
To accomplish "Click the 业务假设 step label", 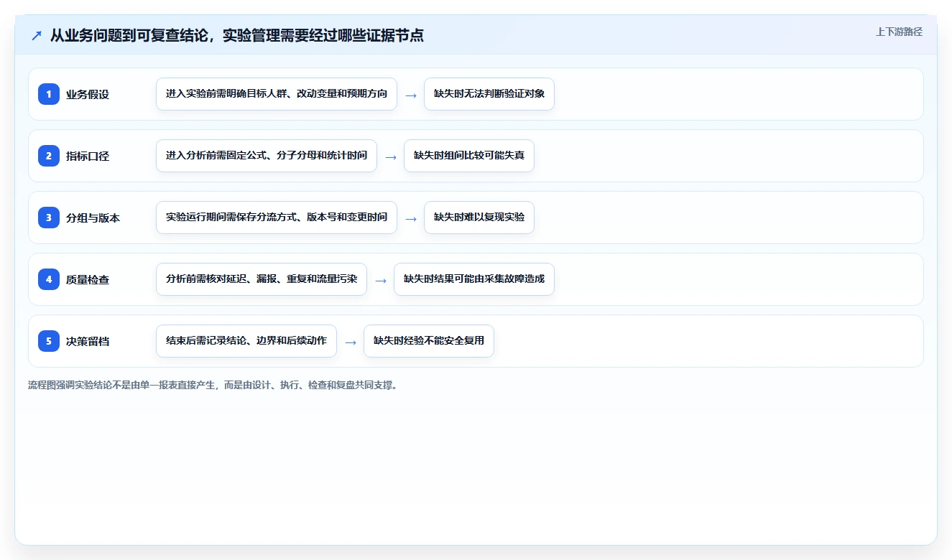I will 88,94.
